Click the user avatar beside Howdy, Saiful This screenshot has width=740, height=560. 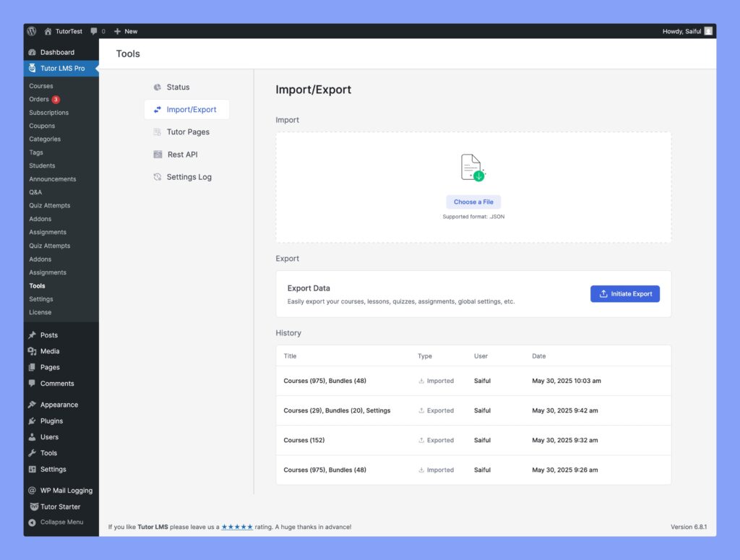[708, 31]
